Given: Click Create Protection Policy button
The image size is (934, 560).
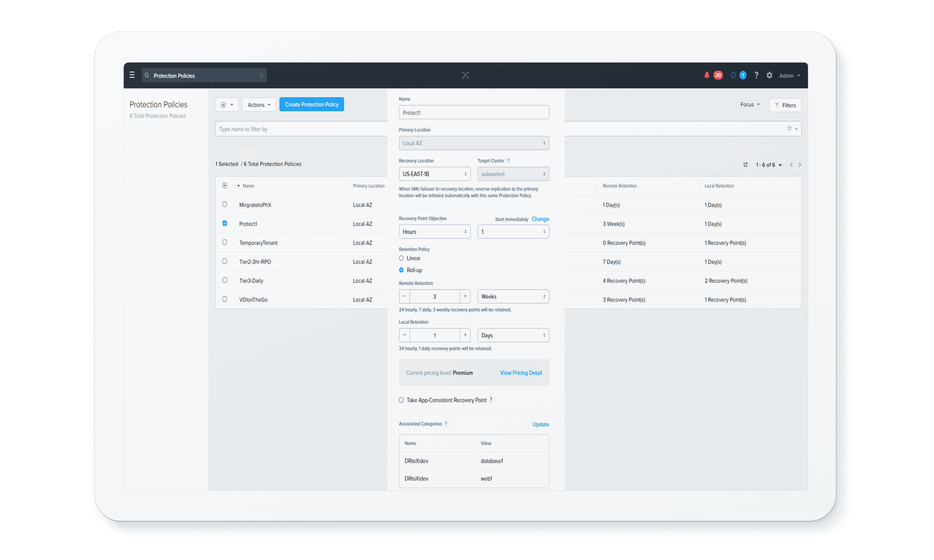Looking at the screenshot, I should [311, 105].
